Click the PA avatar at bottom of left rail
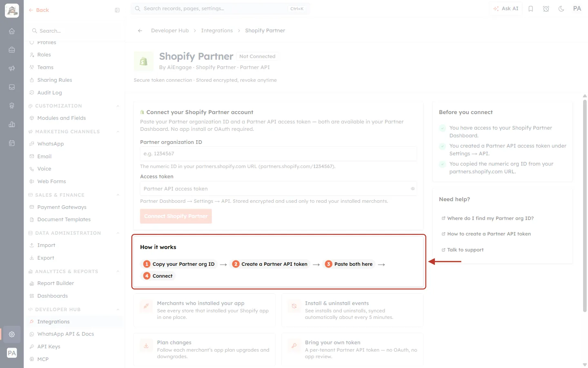 click(12, 353)
